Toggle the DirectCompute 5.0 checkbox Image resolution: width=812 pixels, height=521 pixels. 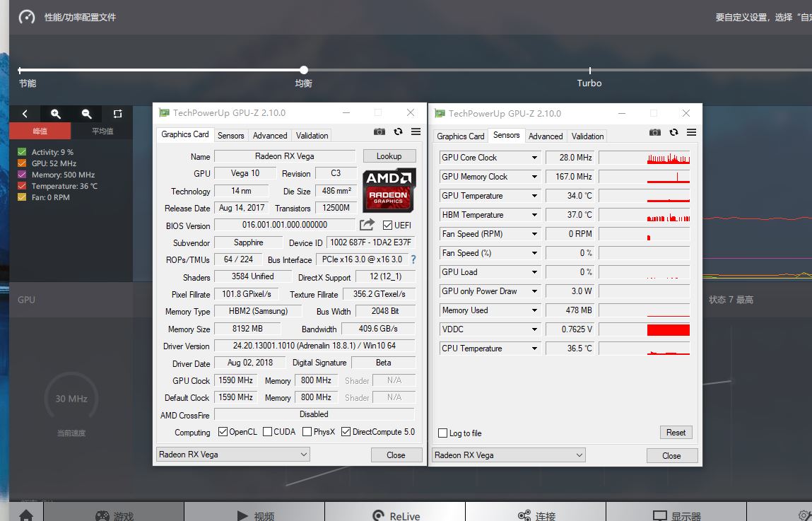[x=346, y=431]
